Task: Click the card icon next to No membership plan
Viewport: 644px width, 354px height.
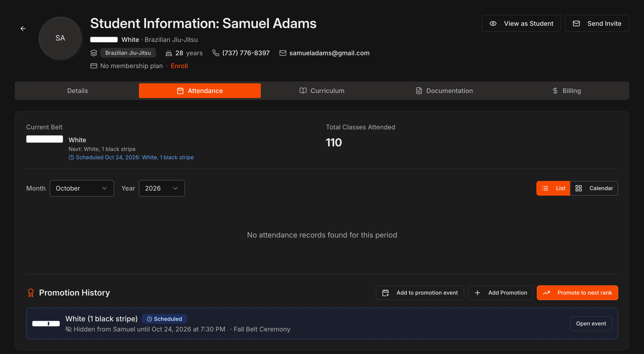Action: point(94,66)
